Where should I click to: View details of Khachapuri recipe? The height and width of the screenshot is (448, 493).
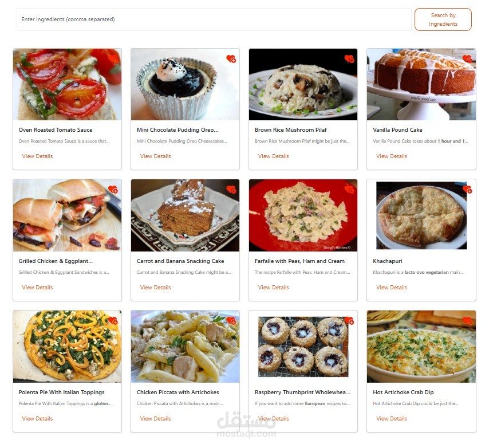[x=392, y=288]
